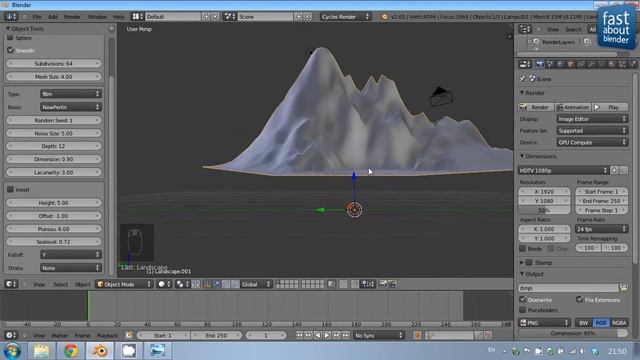Open the Falloff dropdown
Image resolution: width=640 pixels, height=360 pixels.
[x=71, y=255]
